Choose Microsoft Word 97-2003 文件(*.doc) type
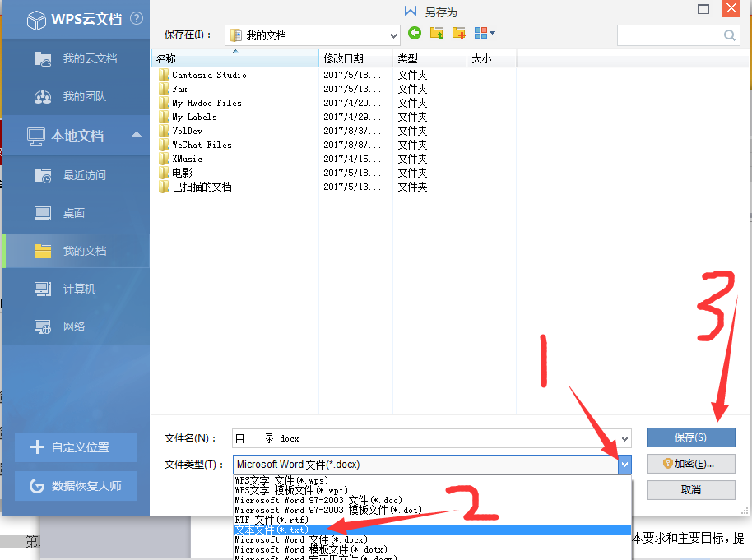 432,500
